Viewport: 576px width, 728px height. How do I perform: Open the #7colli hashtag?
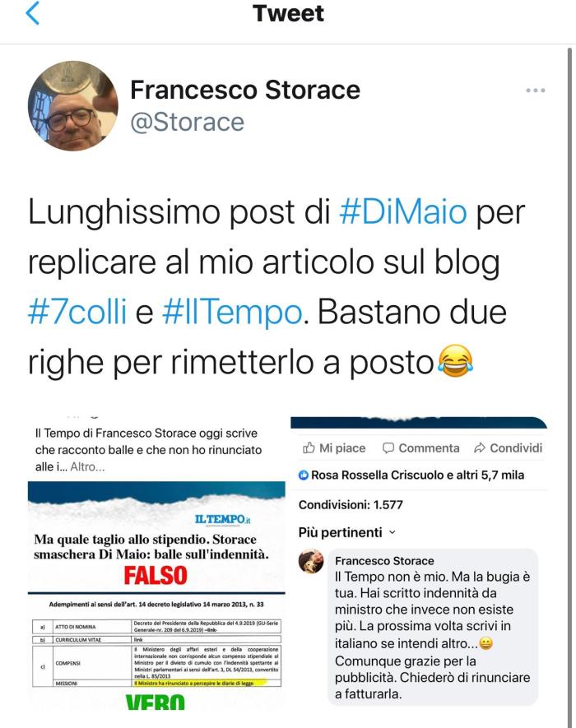(77, 312)
